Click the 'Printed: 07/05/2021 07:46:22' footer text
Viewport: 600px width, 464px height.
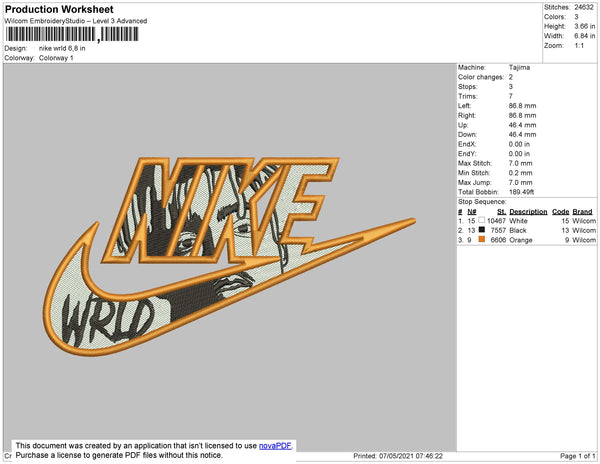pos(398,456)
